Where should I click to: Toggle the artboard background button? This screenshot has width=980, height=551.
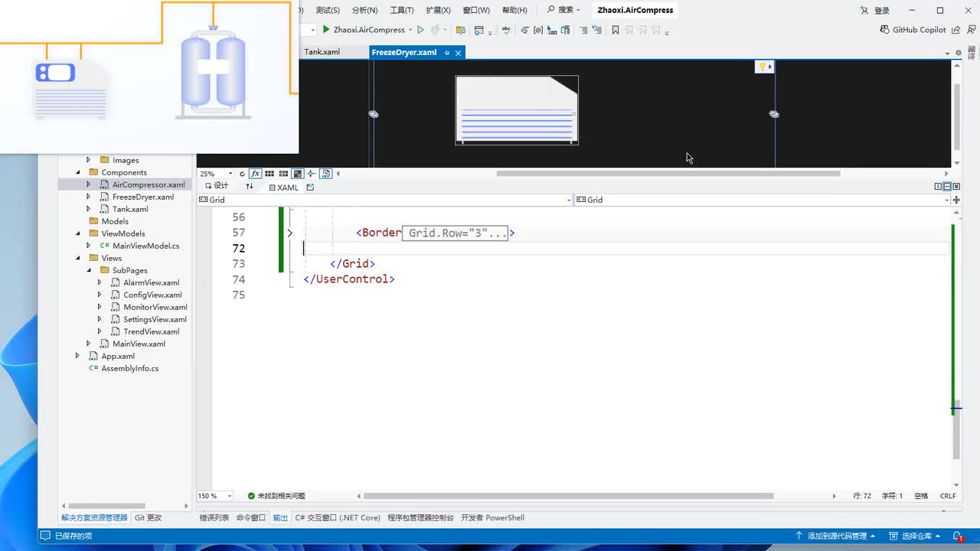click(298, 174)
